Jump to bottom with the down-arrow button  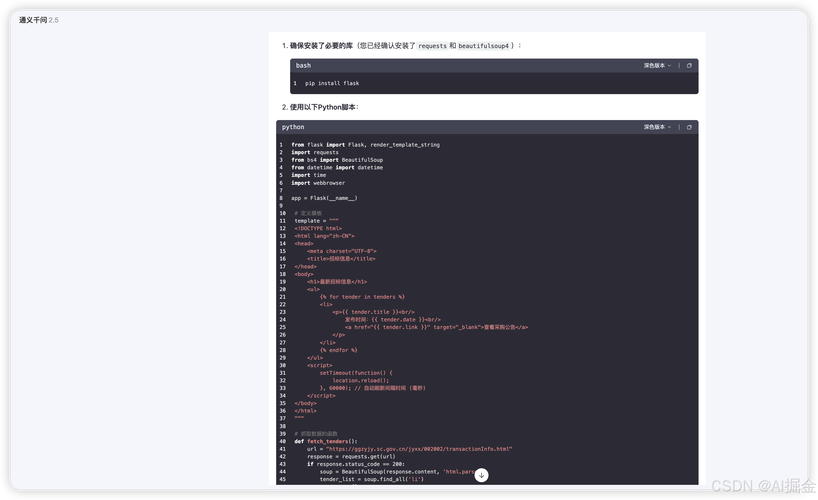tap(482, 475)
